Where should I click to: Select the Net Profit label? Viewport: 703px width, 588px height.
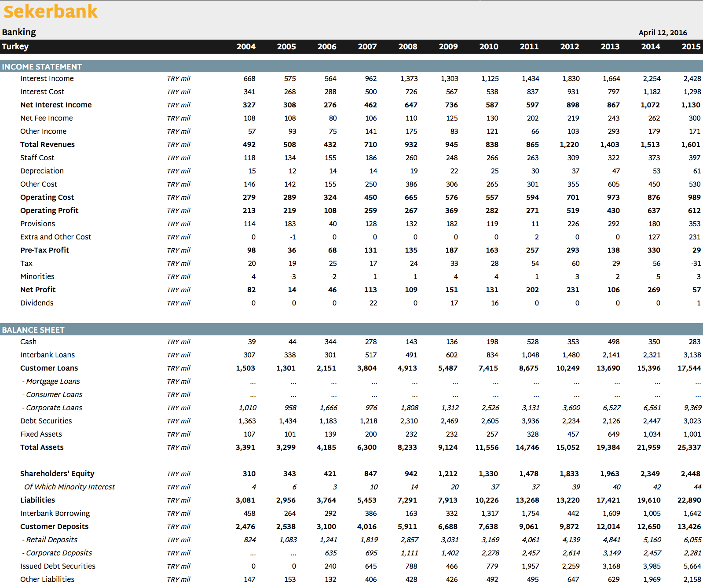(38, 290)
